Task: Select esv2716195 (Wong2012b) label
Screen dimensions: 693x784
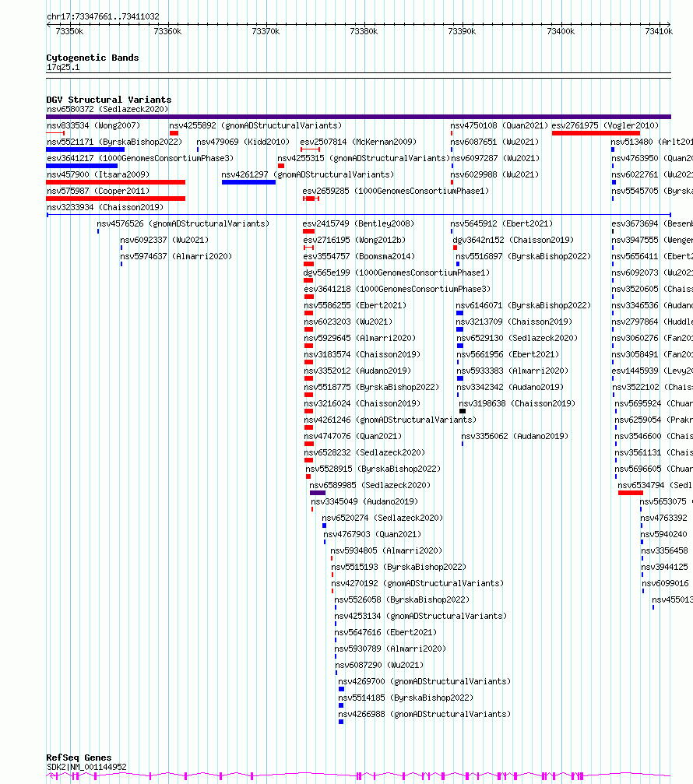Action: pos(354,240)
